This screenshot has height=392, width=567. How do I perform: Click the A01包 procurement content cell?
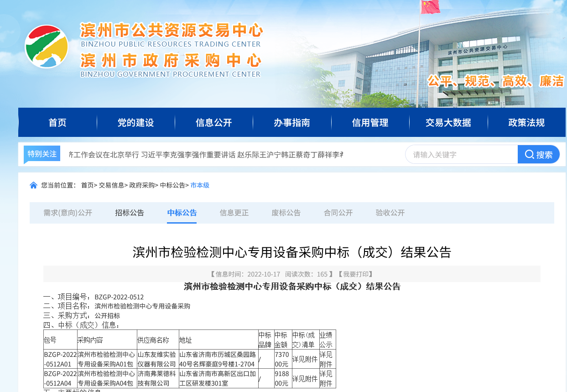click(x=107, y=359)
